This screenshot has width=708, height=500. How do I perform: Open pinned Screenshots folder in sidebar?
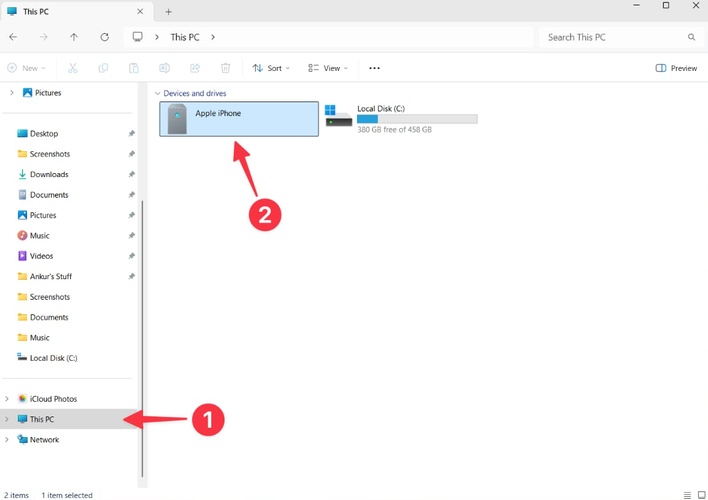pos(43,154)
